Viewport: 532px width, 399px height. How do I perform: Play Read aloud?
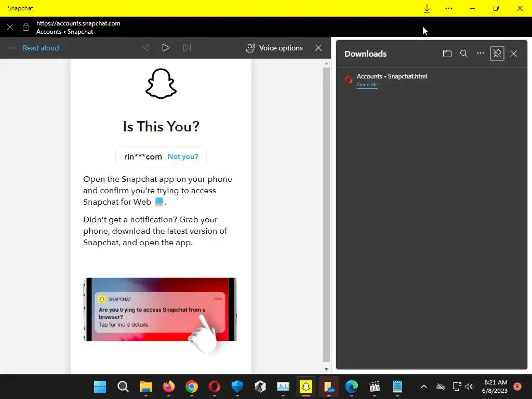166,48
